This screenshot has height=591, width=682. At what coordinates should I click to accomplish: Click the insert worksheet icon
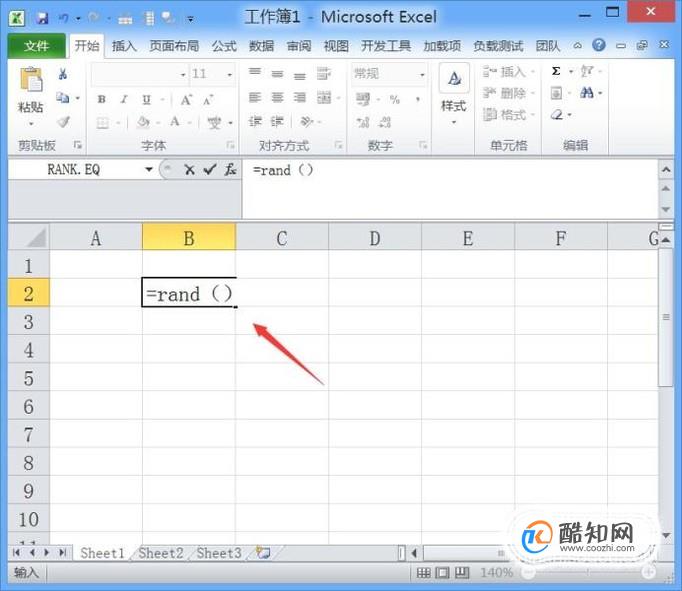pos(263,553)
